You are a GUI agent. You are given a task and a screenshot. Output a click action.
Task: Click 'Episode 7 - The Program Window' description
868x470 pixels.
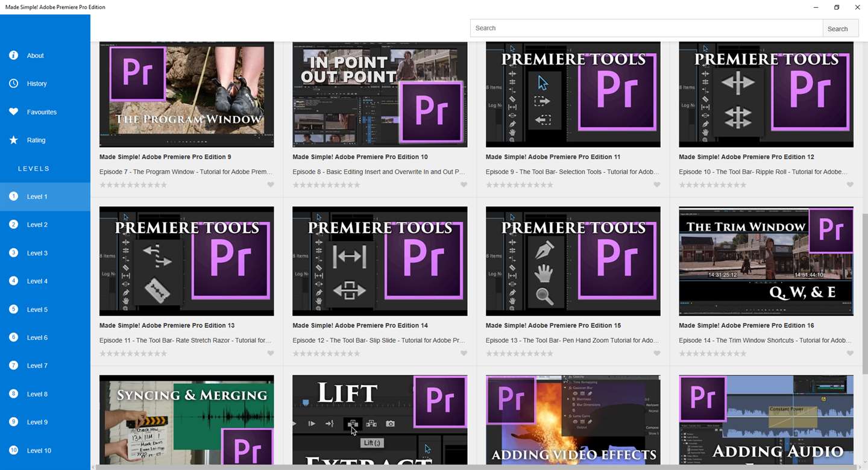(x=186, y=172)
